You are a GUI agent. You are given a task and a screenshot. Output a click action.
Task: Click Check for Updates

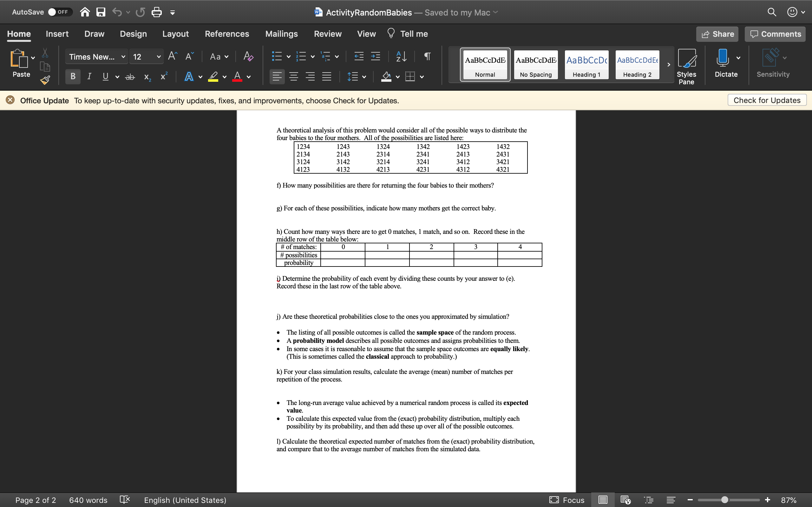click(767, 100)
